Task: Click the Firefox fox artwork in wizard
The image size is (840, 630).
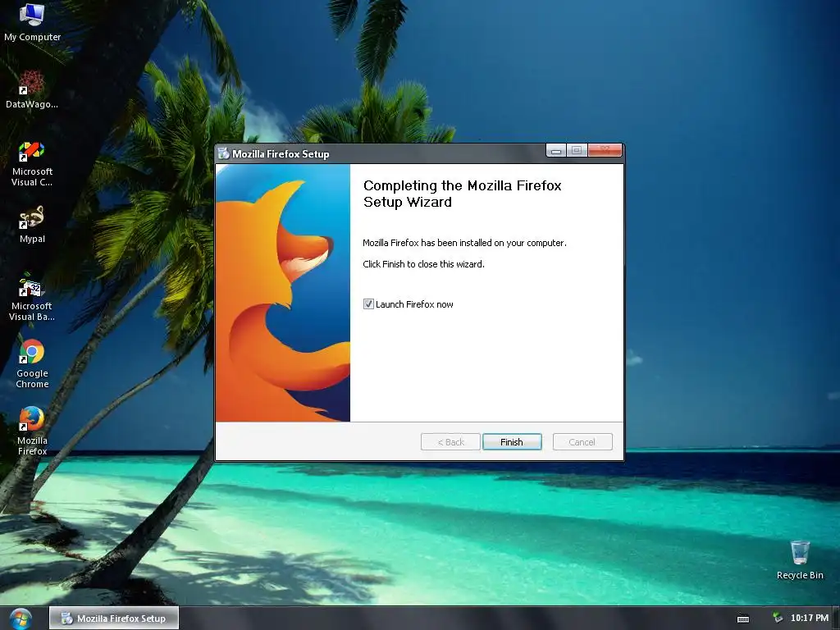Action: [x=283, y=293]
